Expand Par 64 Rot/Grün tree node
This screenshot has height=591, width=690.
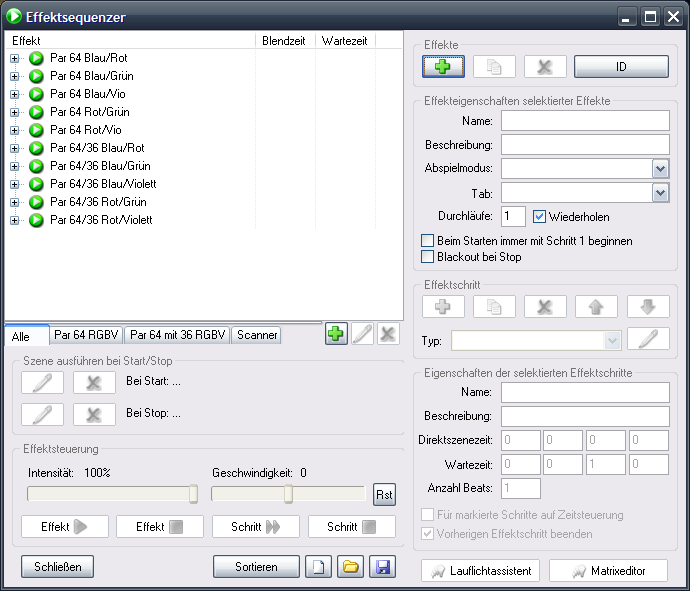coord(15,112)
